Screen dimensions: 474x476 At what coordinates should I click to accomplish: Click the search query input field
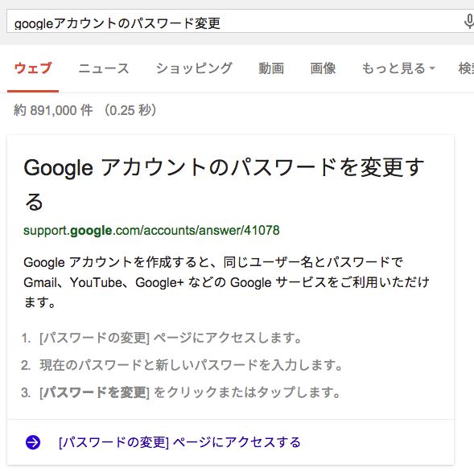pyautogui.click(x=234, y=21)
